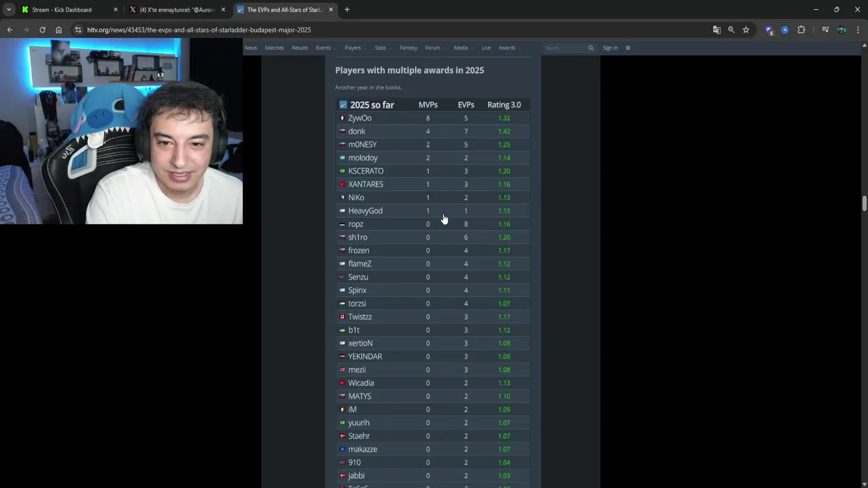
Task: Open Chrome's three-dot menu
Action: (858, 30)
